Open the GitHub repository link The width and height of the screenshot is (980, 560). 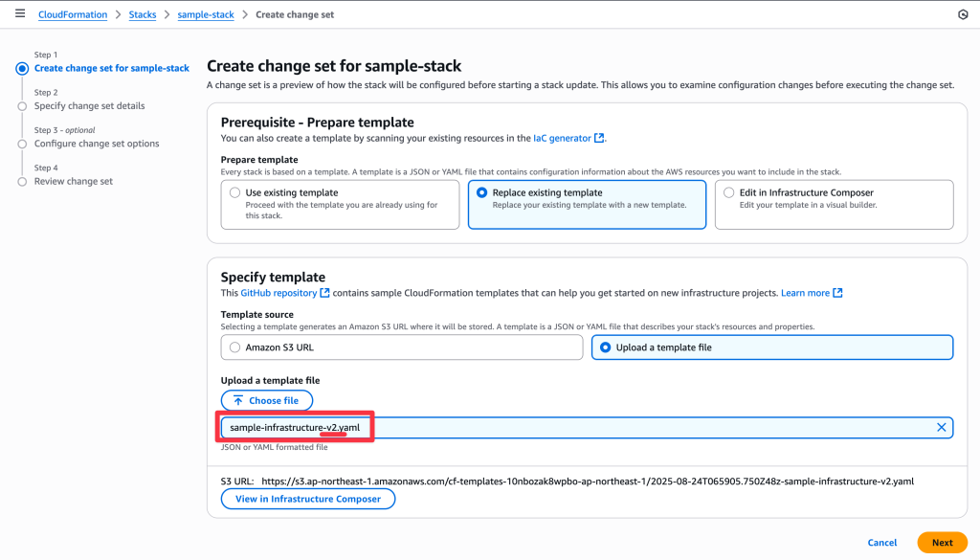click(284, 293)
